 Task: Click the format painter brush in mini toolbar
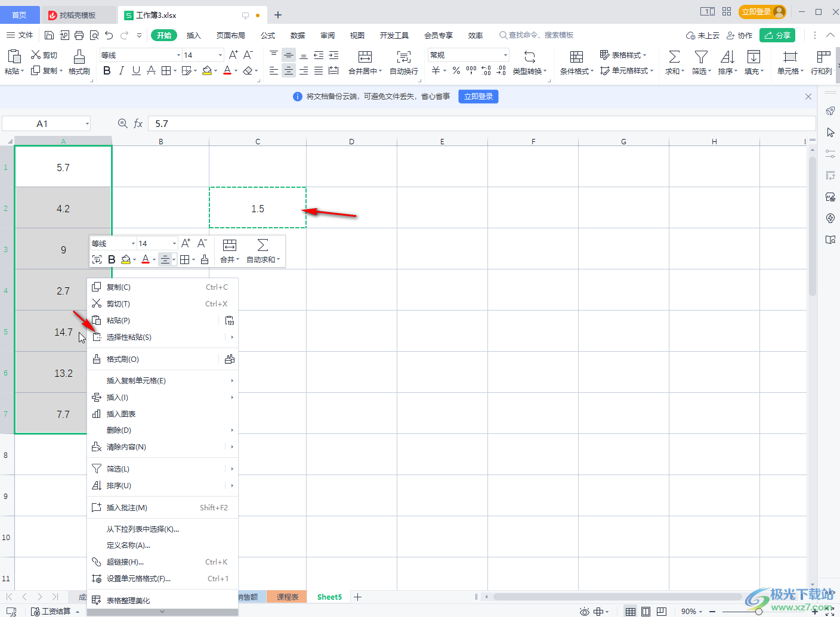click(x=205, y=259)
